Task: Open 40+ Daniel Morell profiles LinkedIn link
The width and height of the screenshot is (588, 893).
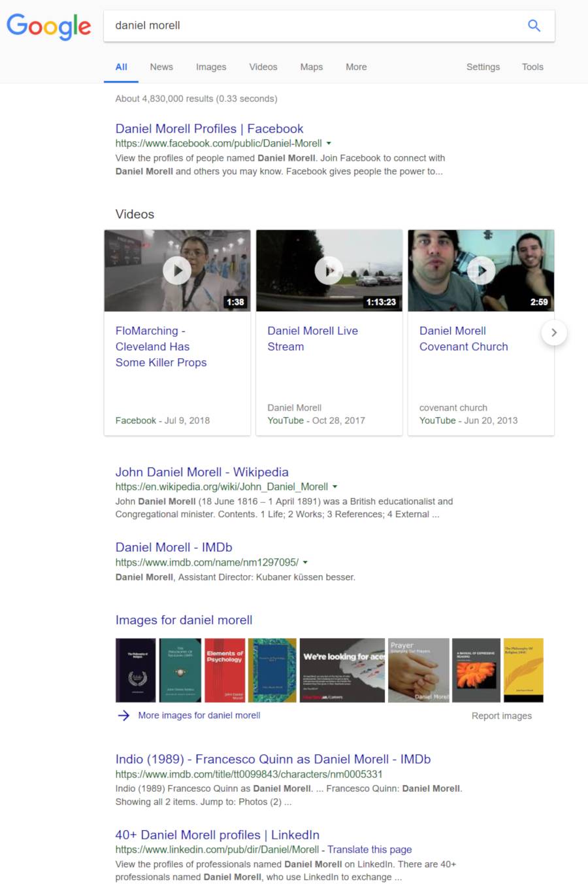Action: [x=218, y=835]
